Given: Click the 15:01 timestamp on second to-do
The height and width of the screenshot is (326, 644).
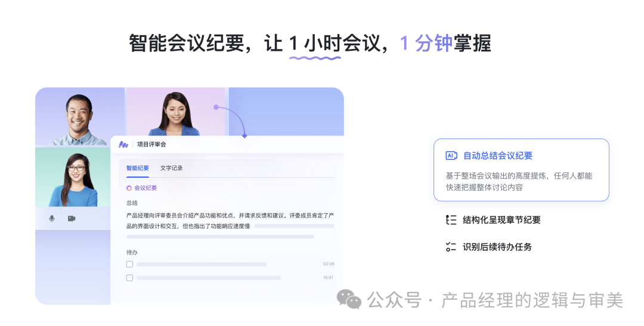Looking at the screenshot, I should pos(328,278).
